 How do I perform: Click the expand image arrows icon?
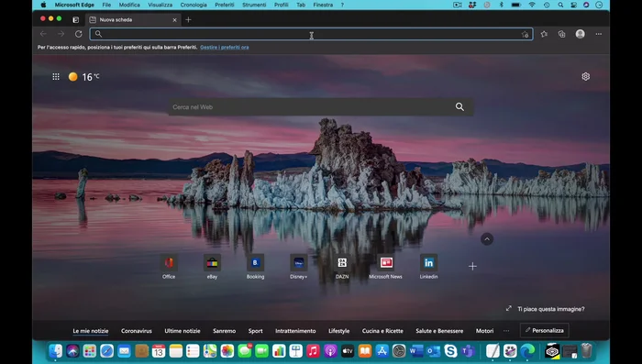[x=508, y=308]
